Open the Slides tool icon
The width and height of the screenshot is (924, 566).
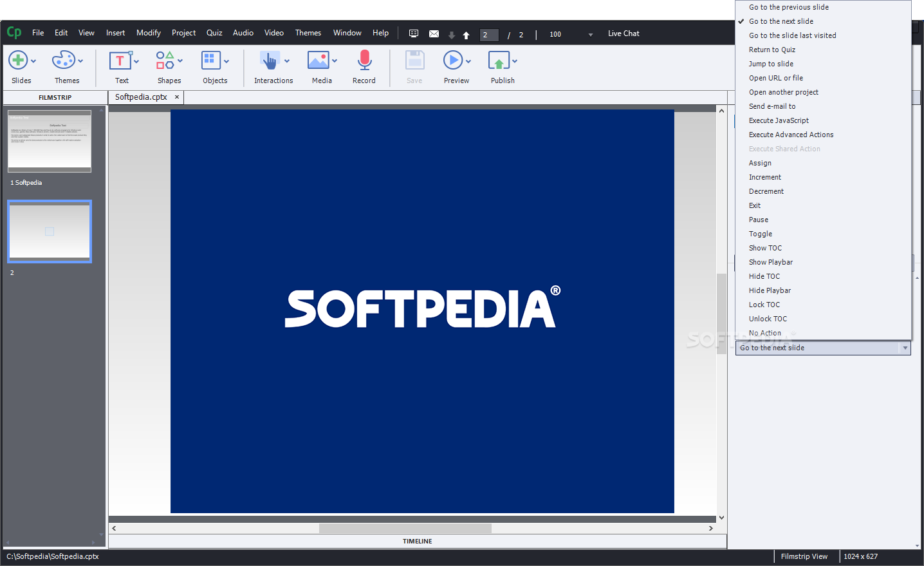pyautogui.click(x=18, y=61)
